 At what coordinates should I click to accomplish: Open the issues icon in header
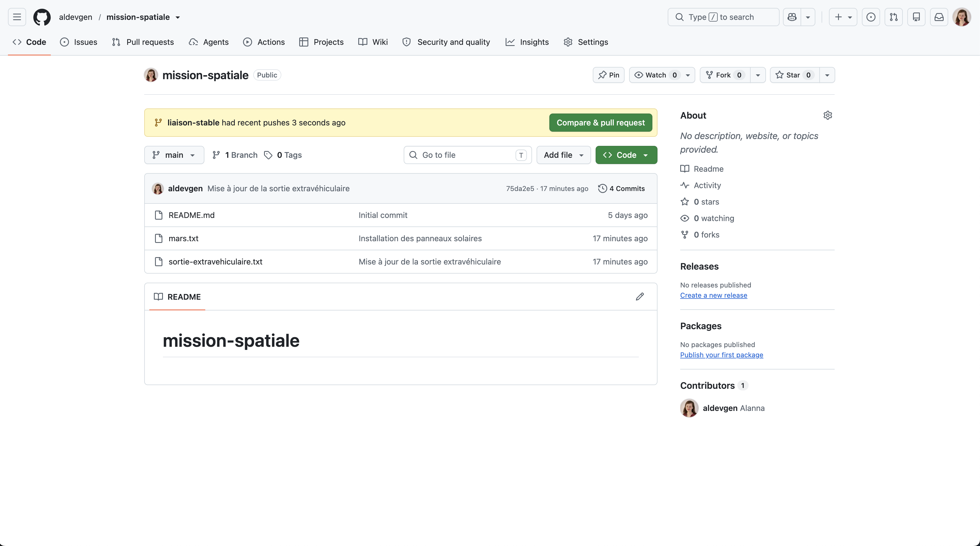pos(871,17)
